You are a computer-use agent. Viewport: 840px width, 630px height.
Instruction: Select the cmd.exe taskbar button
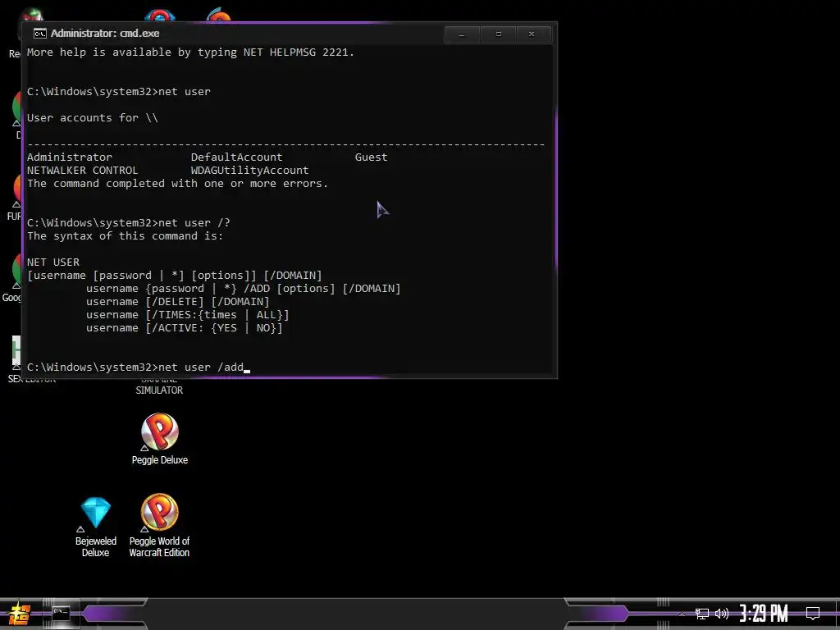click(x=61, y=613)
